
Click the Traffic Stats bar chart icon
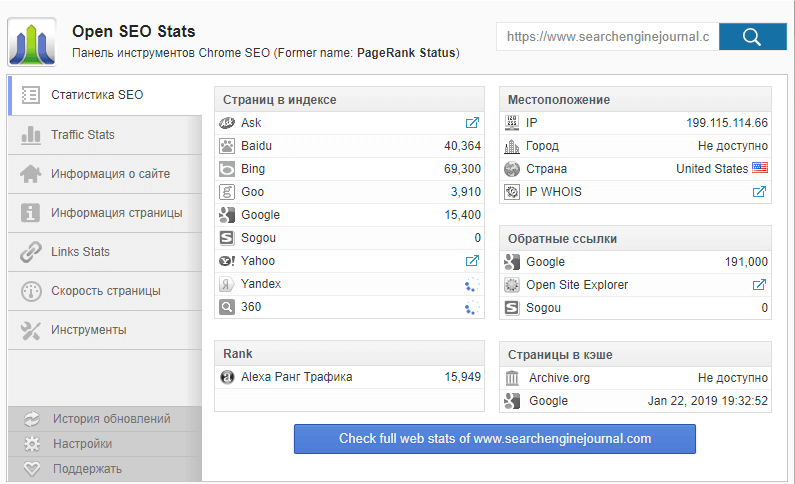coord(31,135)
